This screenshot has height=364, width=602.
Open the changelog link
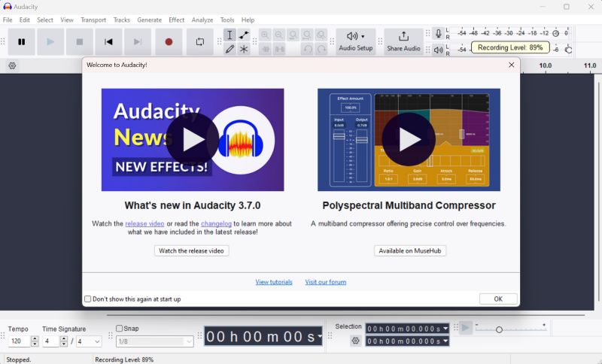tap(216, 223)
